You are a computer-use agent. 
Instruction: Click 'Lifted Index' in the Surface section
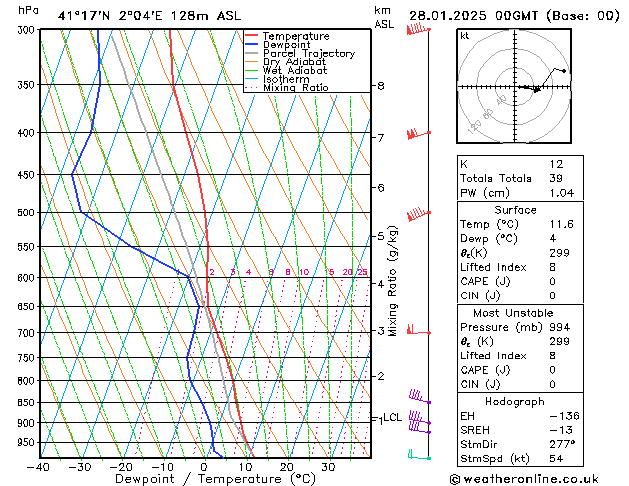(x=493, y=267)
